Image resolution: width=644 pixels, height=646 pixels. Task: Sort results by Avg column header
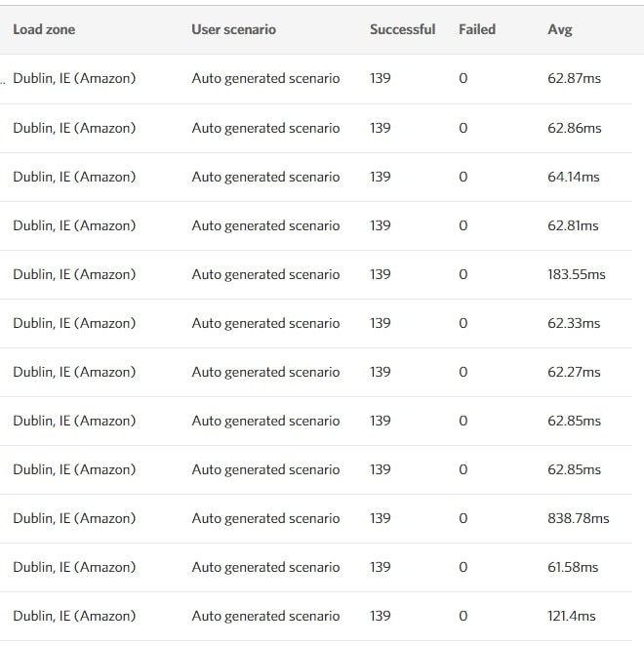click(x=560, y=29)
